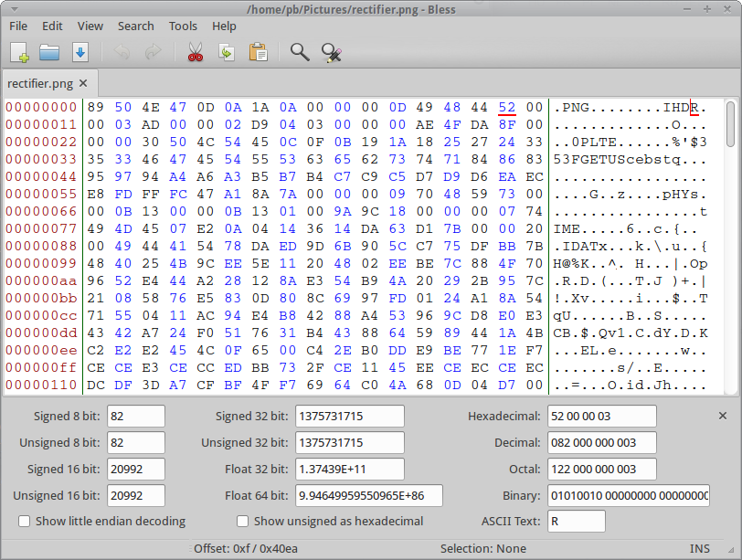
Task: Open the Search menu
Action: (135, 26)
